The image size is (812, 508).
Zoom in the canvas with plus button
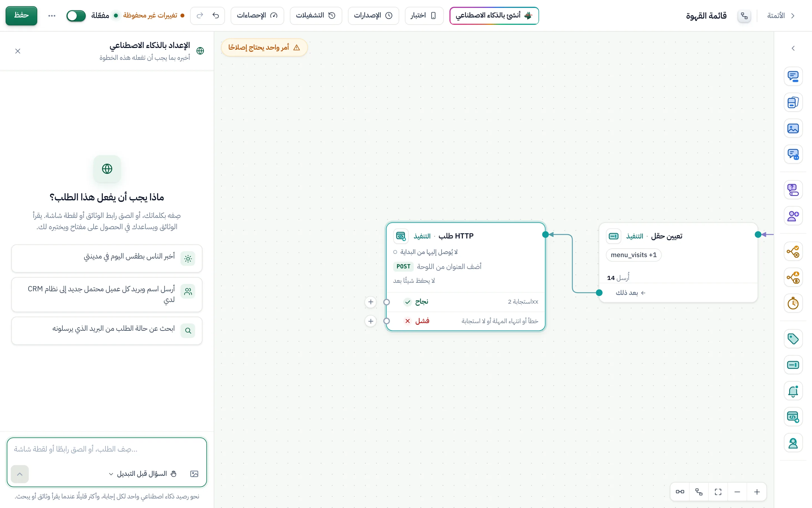[757, 492]
